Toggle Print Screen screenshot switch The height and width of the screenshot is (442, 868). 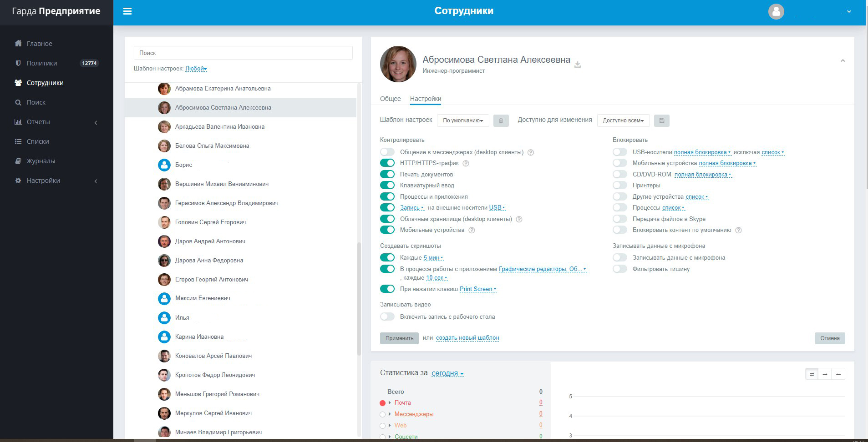point(387,289)
